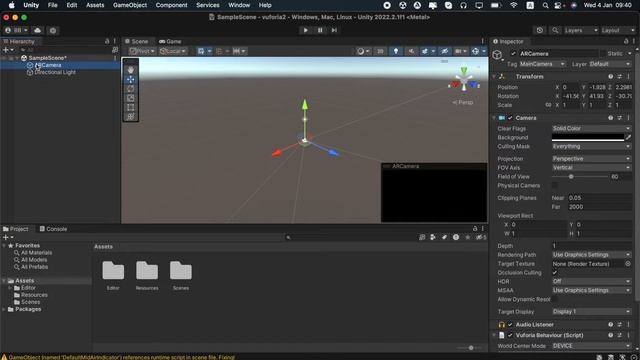Switch to the Scene tab
The height and width of the screenshot is (360, 640).
137,41
